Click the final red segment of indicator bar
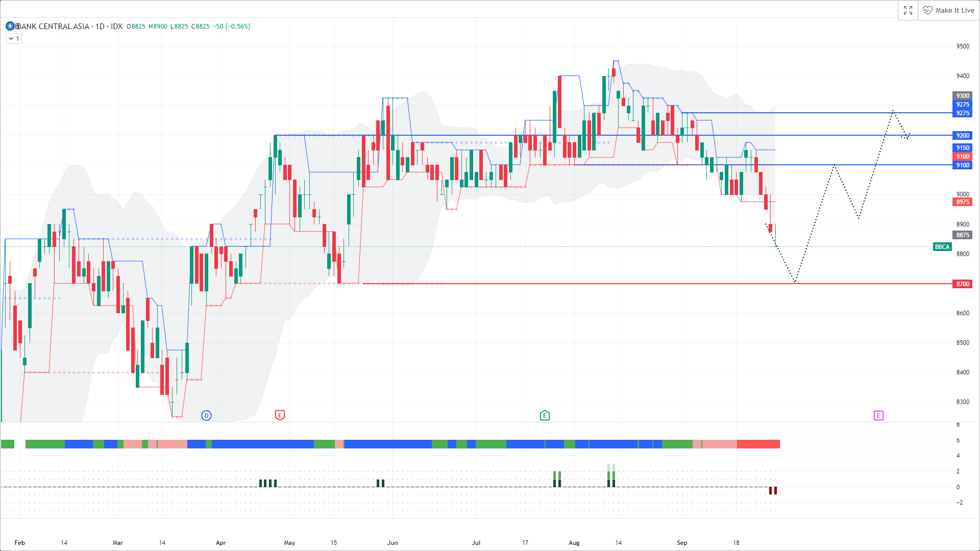The image size is (980, 551). (x=758, y=444)
